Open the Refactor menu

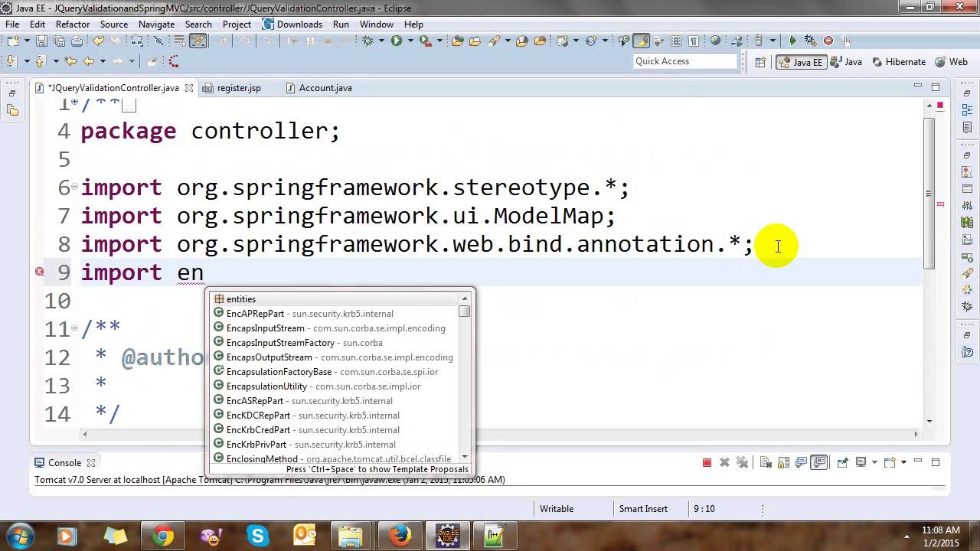pyautogui.click(x=73, y=24)
